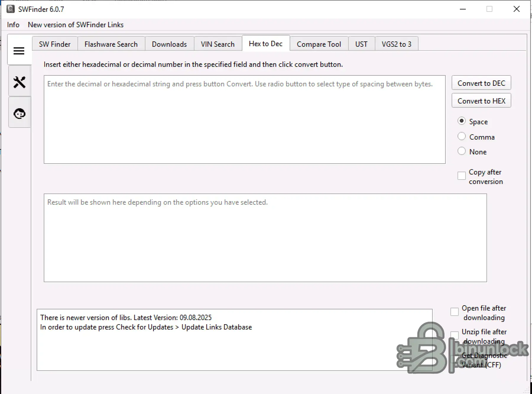Enable Copy after conversion checkbox
This screenshot has width=532, height=394.
[x=462, y=176]
